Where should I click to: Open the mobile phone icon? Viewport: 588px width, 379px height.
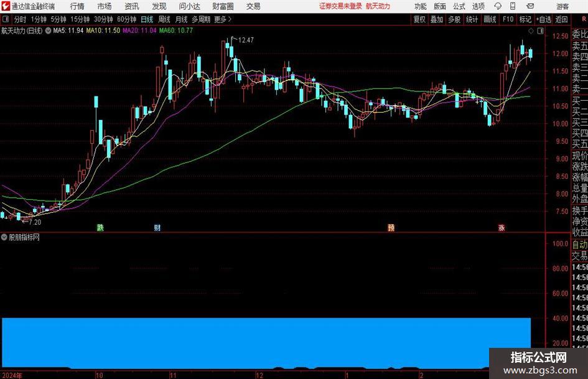pos(513,6)
